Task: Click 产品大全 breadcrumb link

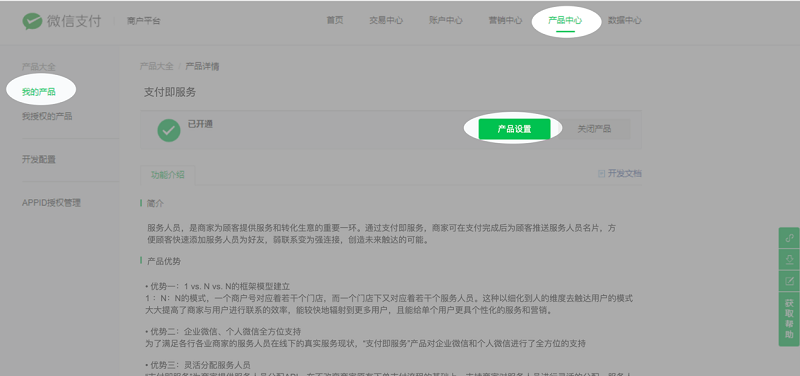Action: pos(157,66)
